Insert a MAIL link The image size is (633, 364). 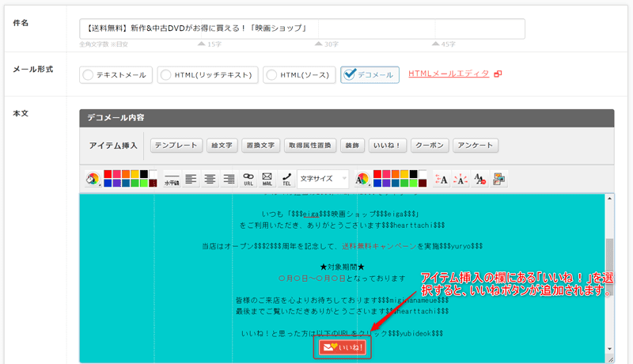[x=267, y=180]
